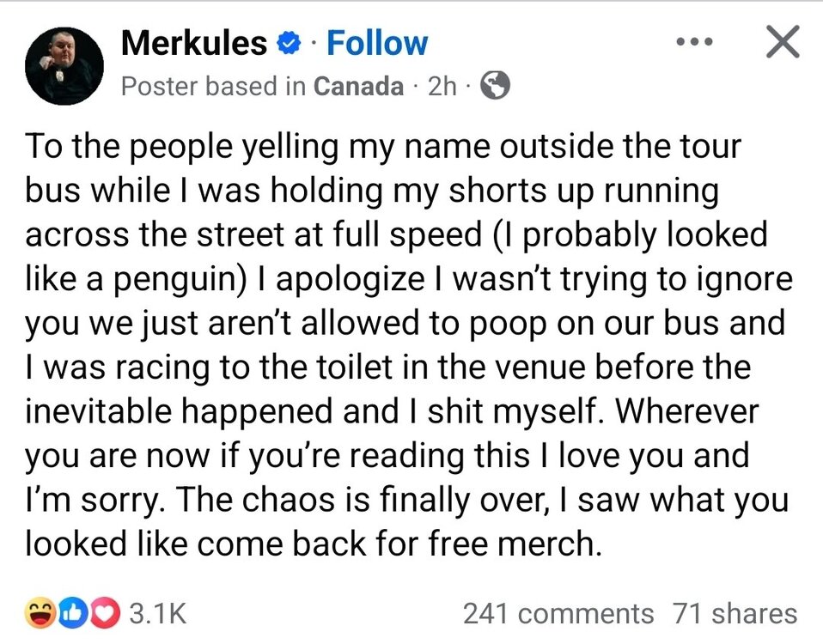823x644 pixels.
Task: Click the 2h post timestamp
Action: (x=442, y=86)
